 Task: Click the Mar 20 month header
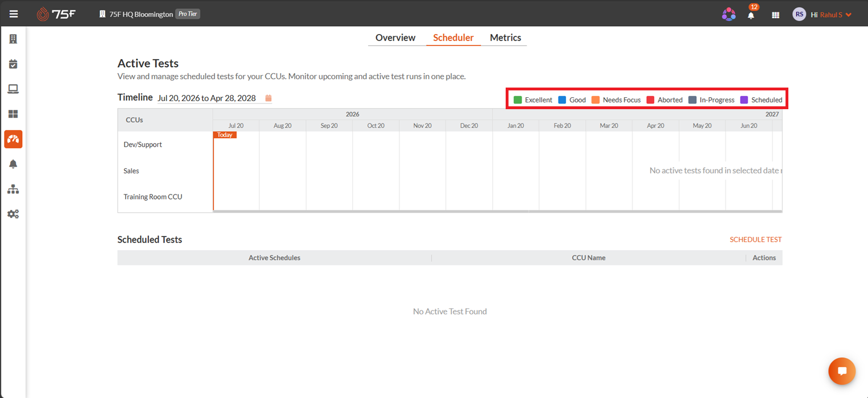point(609,126)
